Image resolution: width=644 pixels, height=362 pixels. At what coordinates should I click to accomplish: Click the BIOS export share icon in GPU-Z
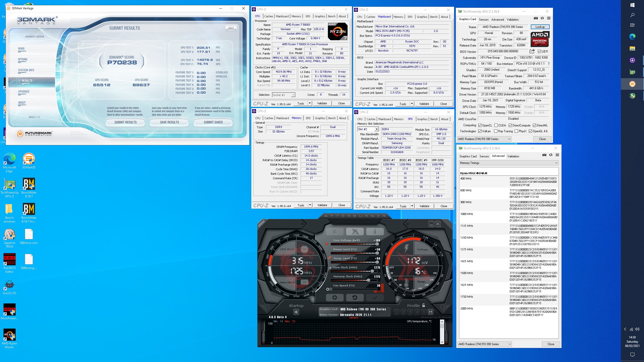[x=532, y=51]
